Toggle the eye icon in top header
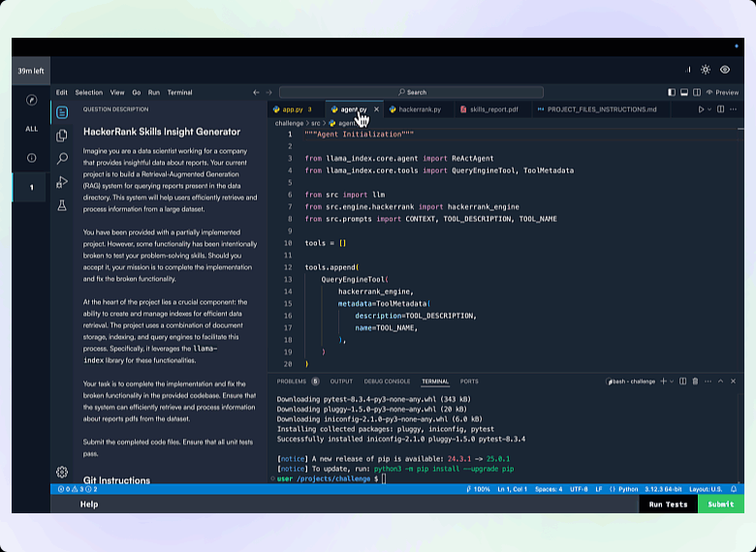Image resolution: width=756 pixels, height=552 pixels. (x=725, y=70)
